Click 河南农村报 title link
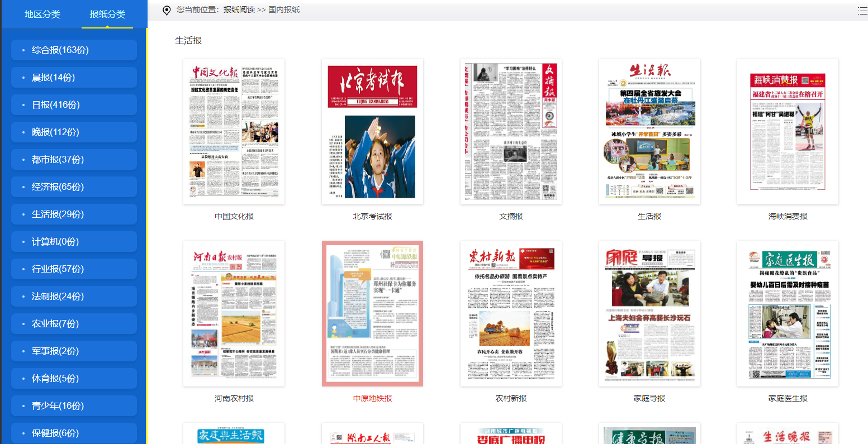 pyautogui.click(x=234, y=398)
